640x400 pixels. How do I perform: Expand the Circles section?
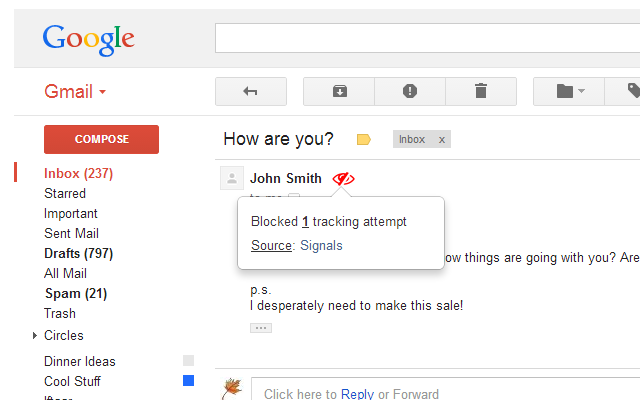(x=35, y=336)
